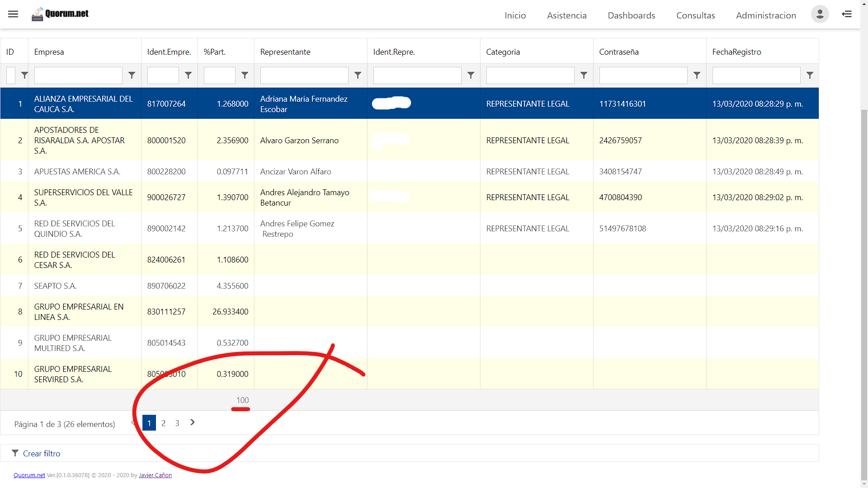Go to the next page arrow
Image resolution: width=868 pixels, height=488 pixels.
point(193,422)
